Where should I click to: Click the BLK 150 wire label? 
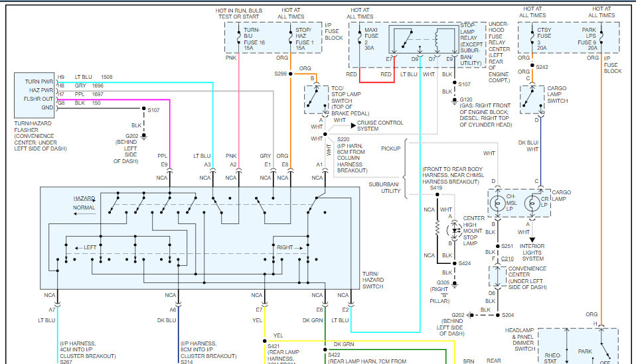(87, 103)
